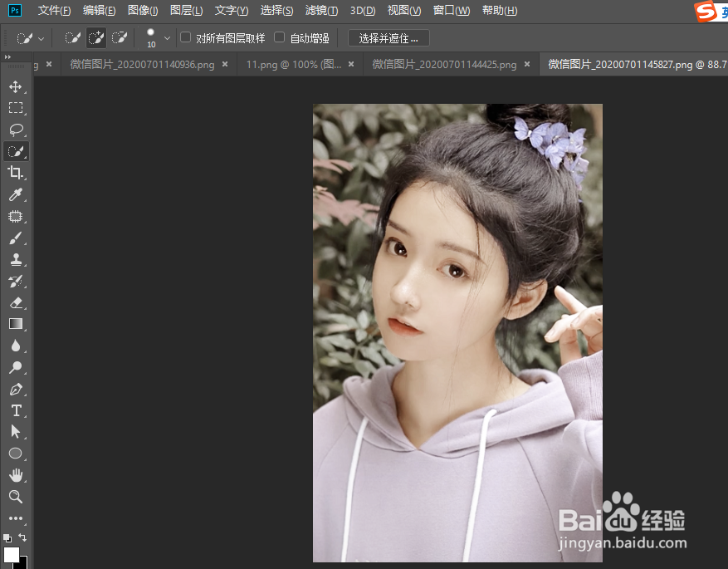Click the 选择并遮住 button

pos(388,37)
